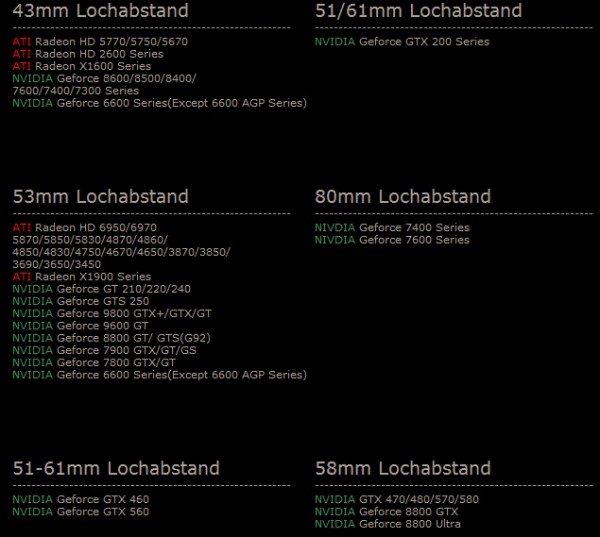Click the "5870/5850/5830/4870/4860/" line
600x537 pixels.
(x=90, y=240)
